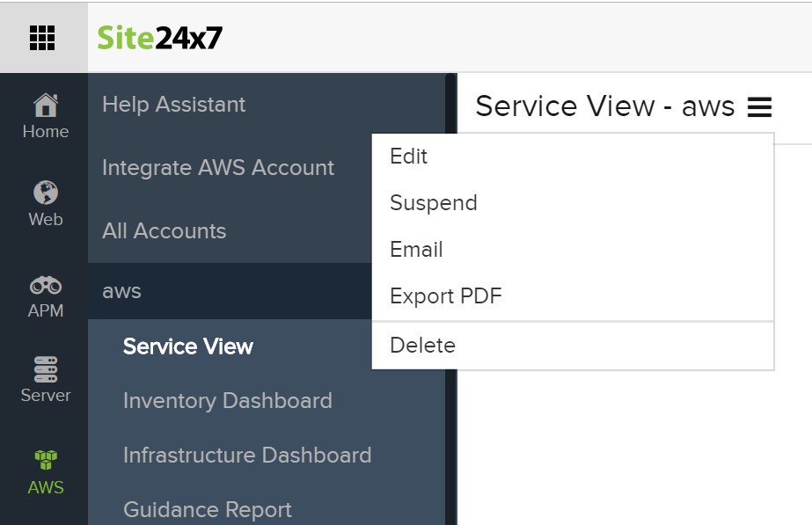
Task: Open the APM binoculars section
Action: pyautogui.click(x=45, y=296)
